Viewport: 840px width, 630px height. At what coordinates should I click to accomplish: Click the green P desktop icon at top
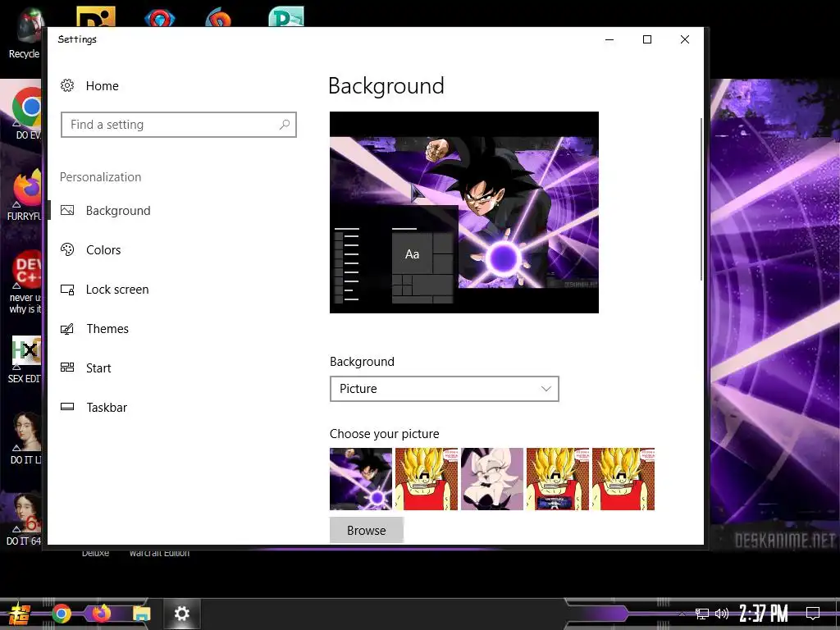pos(286,16)
